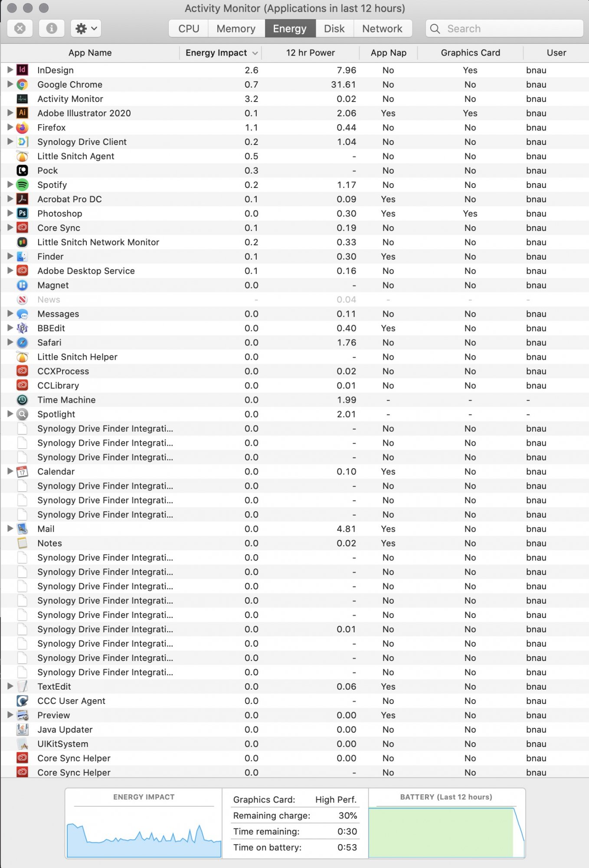
Task: Click the Time Machine icon
Action: coord(22,399)
